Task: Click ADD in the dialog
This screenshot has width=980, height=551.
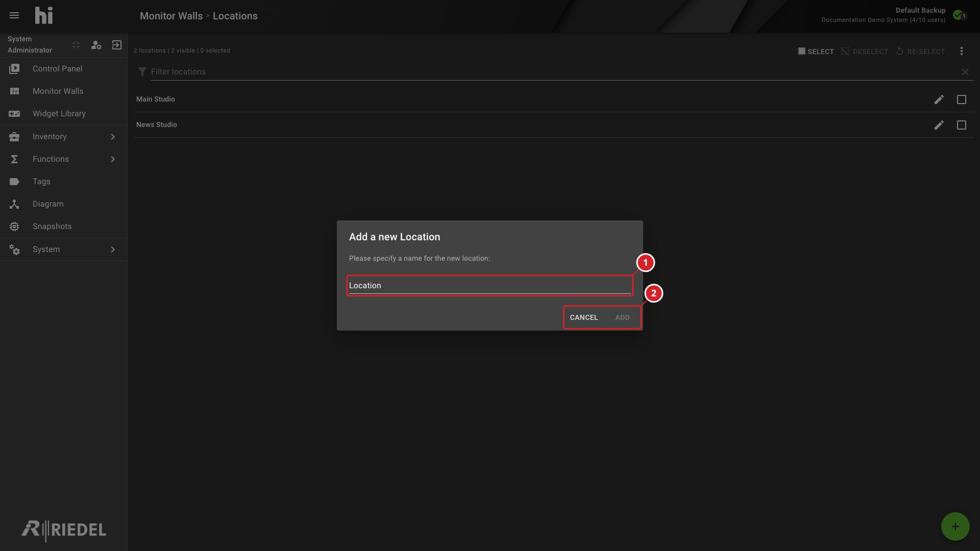Action: (x=622, y=317)
